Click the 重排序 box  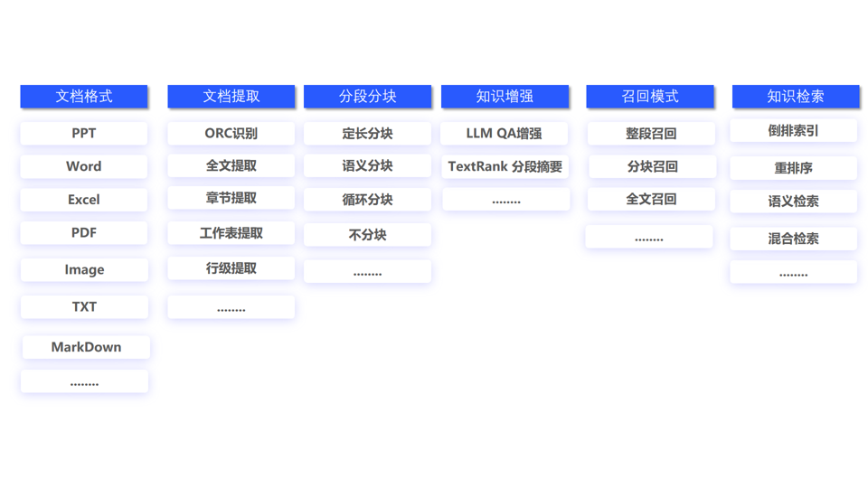[x=793, y=168]
